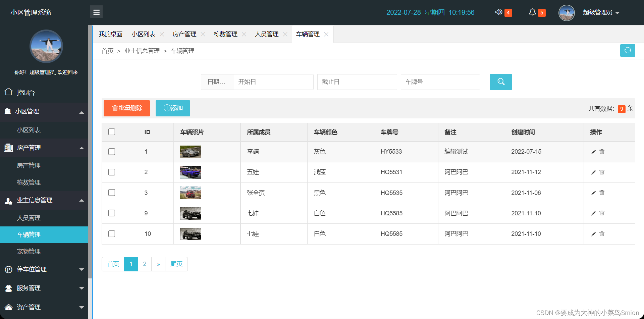This screenshot has width=644, height=319.
Task: Switch to the 人员管理 tab
Action: (267, 34)
